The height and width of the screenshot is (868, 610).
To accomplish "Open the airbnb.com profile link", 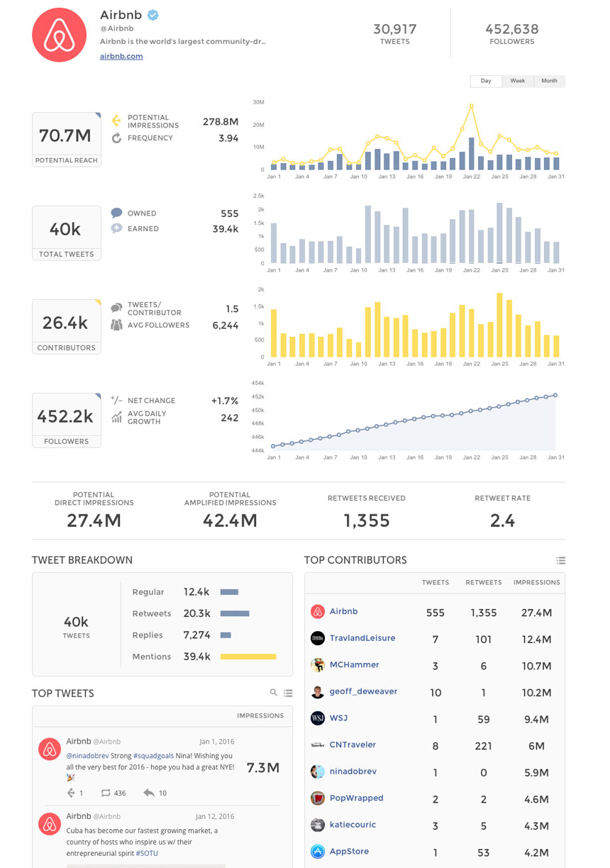I will tap(121, 56).
